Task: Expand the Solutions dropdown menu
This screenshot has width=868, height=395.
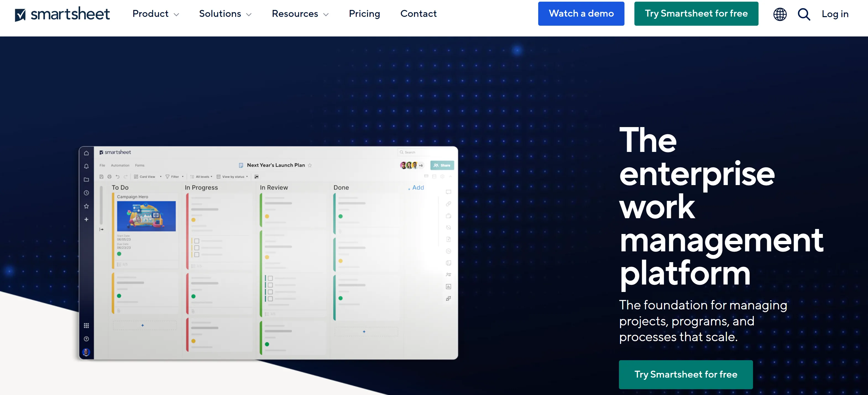Action: 225,14
